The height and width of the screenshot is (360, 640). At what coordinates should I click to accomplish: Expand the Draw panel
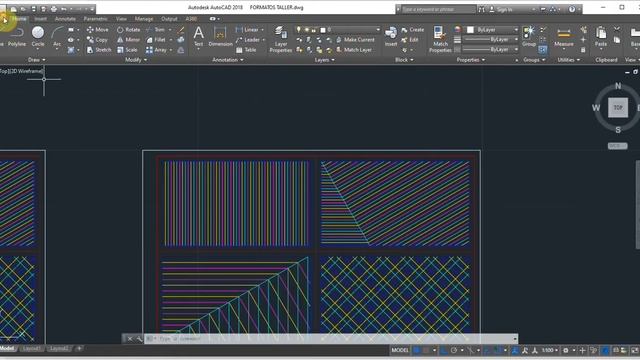36,60
